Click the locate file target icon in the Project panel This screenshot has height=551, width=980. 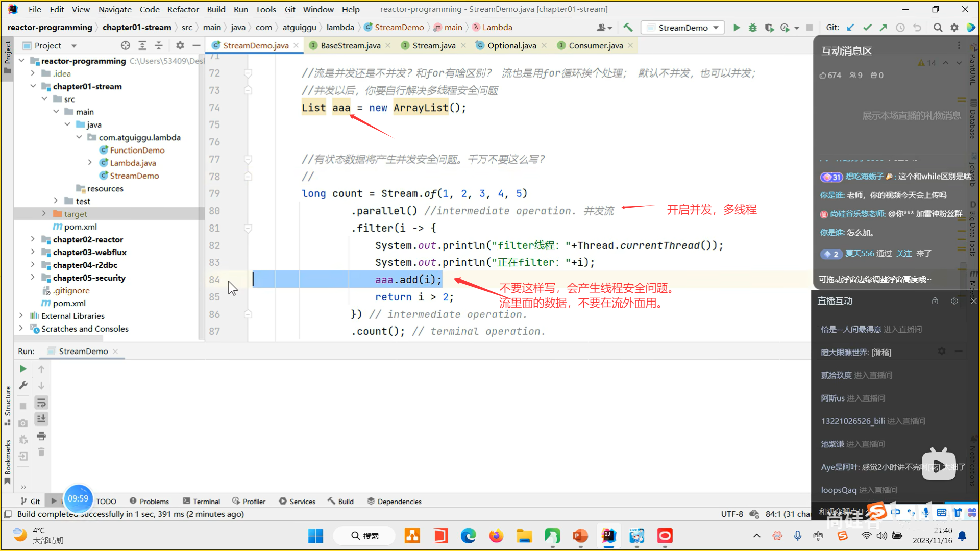point(126,45)
